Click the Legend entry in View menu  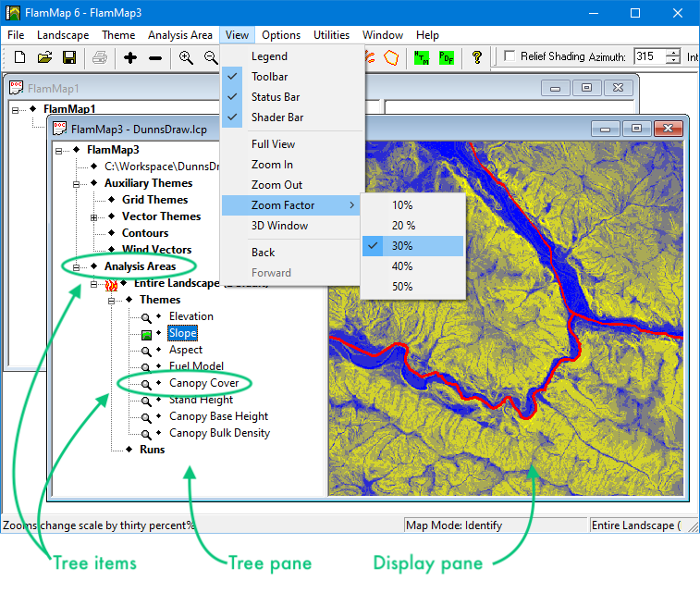(x=290, y=56)
